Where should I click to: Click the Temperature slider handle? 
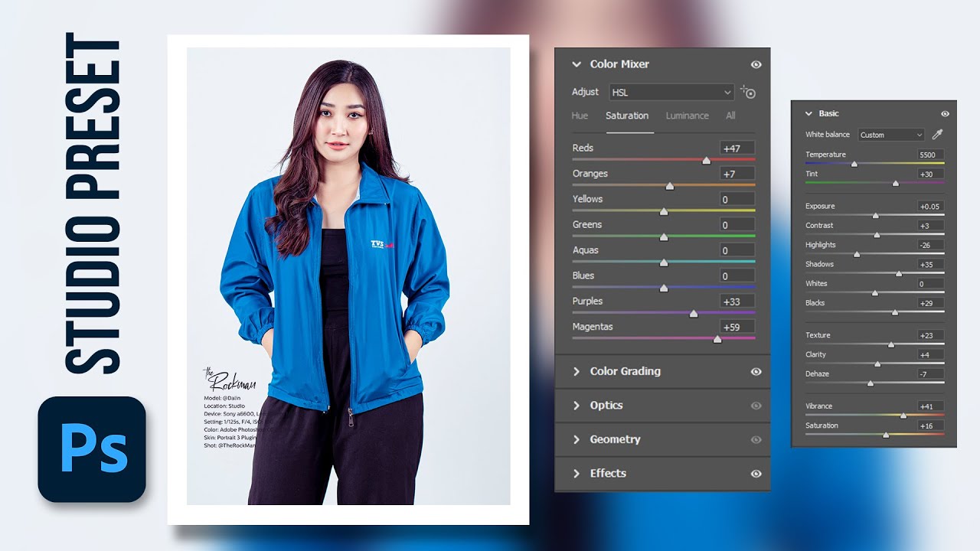(854, 164)
